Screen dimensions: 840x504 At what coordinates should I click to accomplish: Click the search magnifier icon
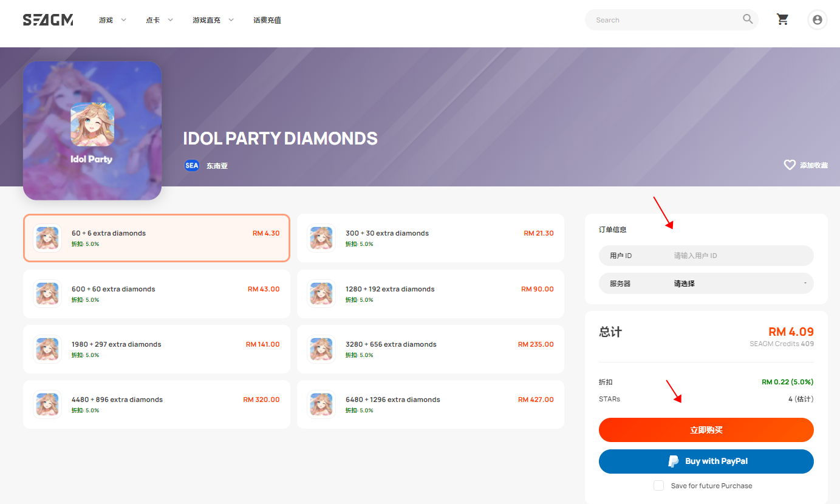click(748, 19)
